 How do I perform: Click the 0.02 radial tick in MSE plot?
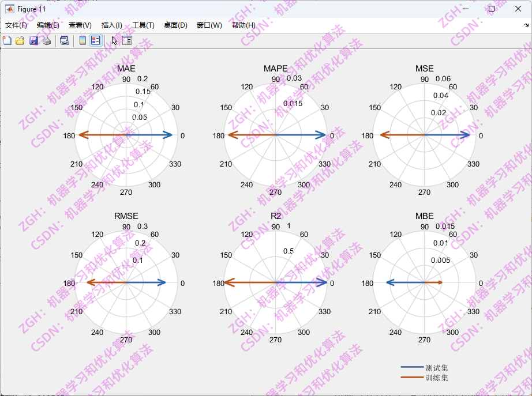point(439,112)
